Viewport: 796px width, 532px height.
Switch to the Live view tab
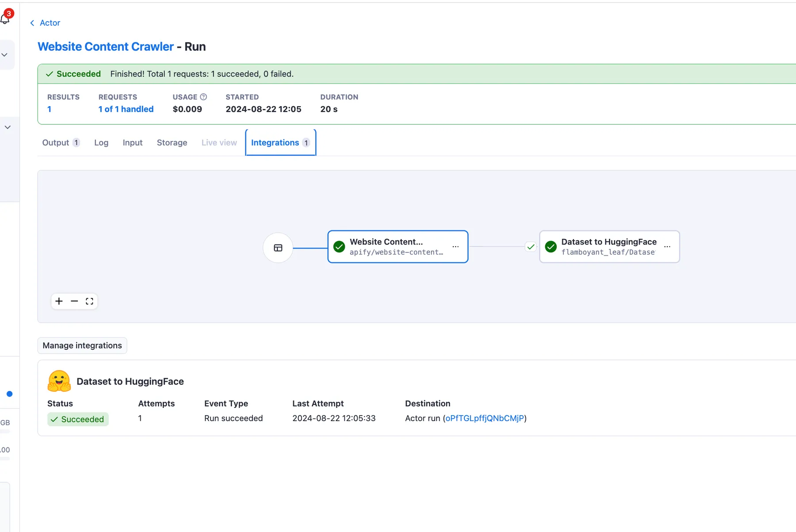pos(219,143)
